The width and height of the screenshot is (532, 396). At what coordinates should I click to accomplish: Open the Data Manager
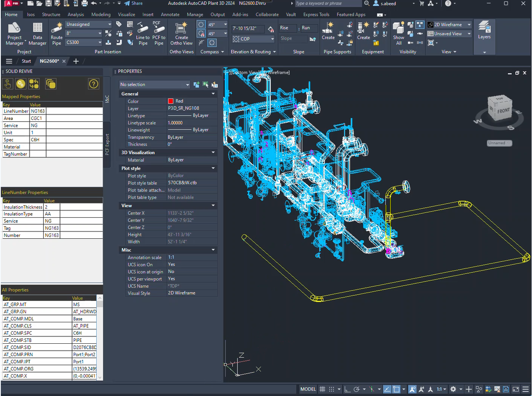(x=37, y=34)
